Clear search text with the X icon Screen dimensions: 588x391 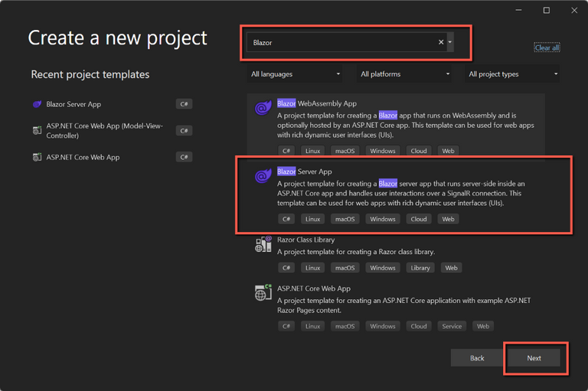coord(441,43)
